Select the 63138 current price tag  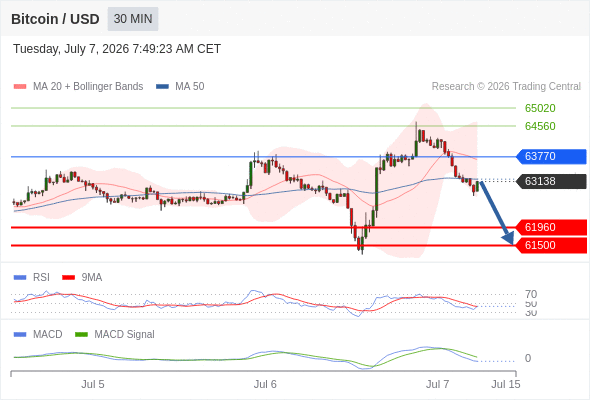(x=551, y=181)
